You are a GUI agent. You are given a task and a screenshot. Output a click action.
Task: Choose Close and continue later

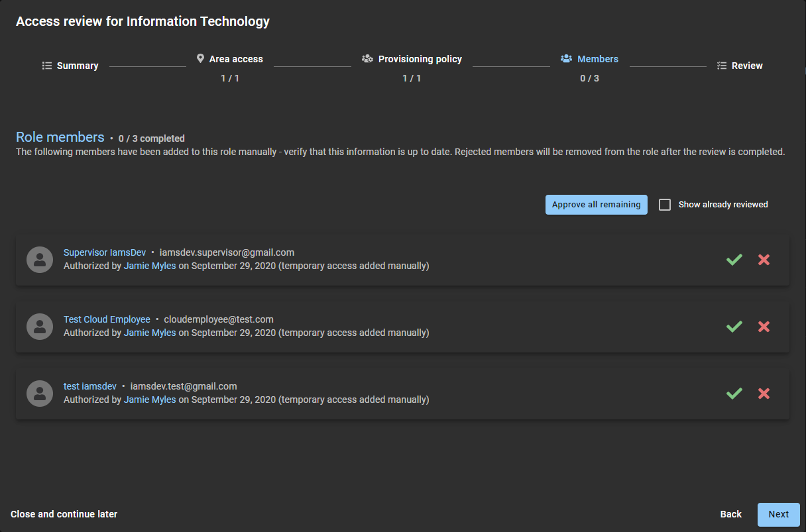click(64, 514)
